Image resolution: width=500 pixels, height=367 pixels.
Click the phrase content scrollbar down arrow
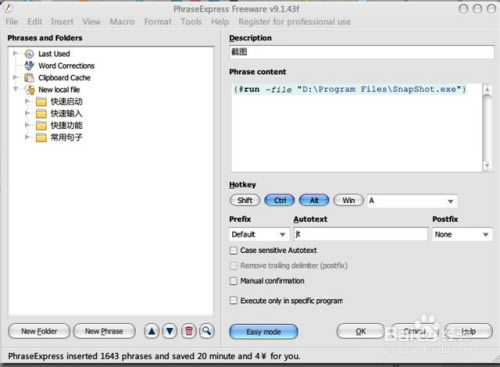[487, 166]
